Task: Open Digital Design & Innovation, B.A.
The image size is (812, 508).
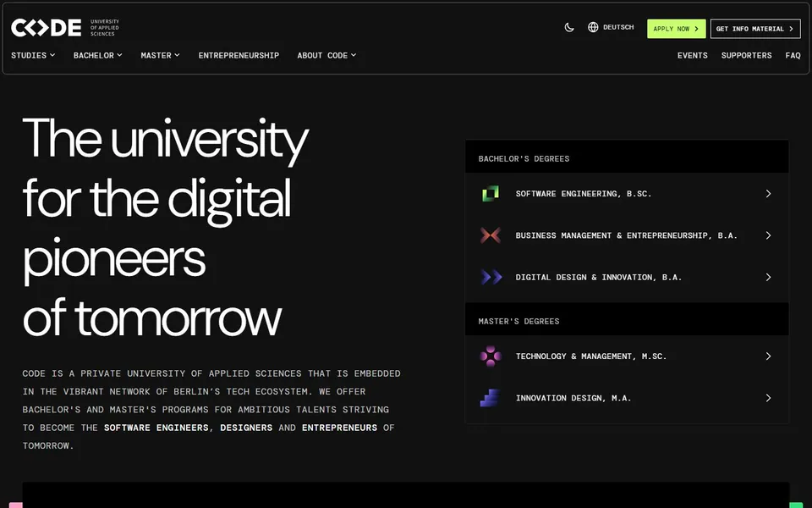Action: click(627, 278)
